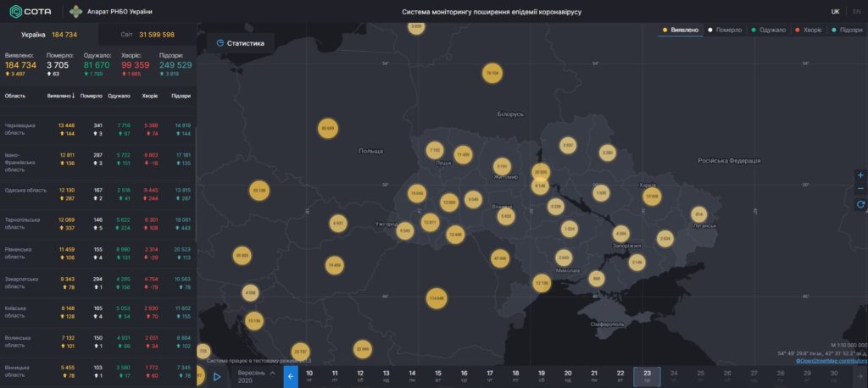Select day 17 on the timeline

pyautogui.click(x=490, y=376)
